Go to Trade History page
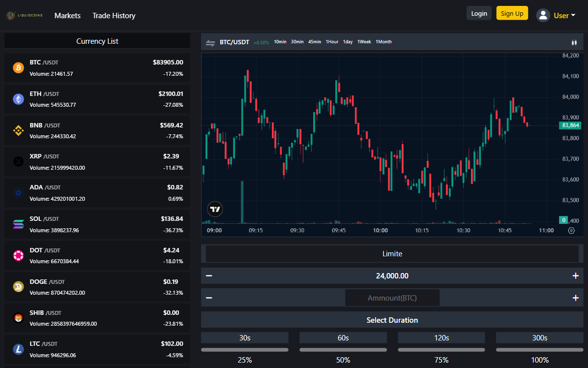 tap(114, 16)
